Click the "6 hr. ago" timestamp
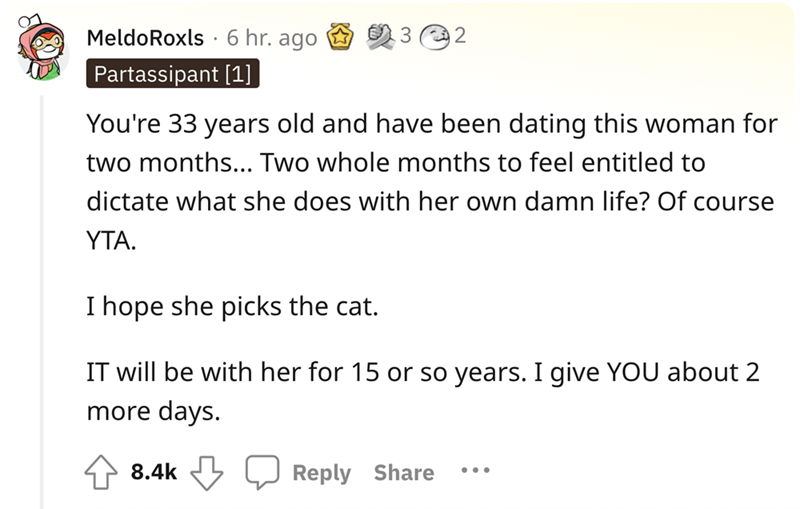 point(273,39)
